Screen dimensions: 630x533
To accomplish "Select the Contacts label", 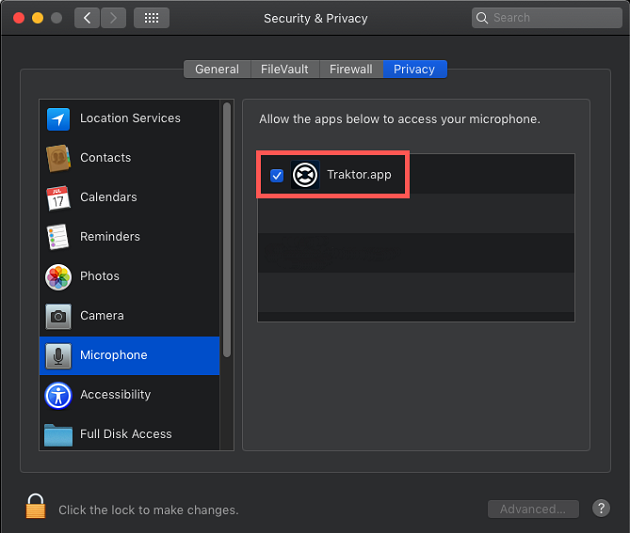I will 105,157.
